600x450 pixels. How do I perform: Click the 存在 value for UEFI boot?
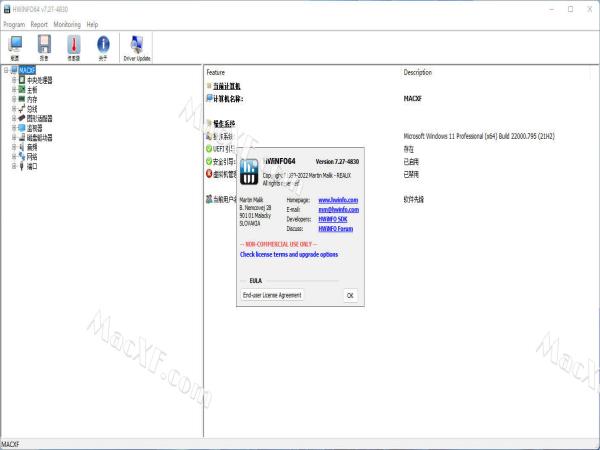pyautogui.click(x=409, y=149)
